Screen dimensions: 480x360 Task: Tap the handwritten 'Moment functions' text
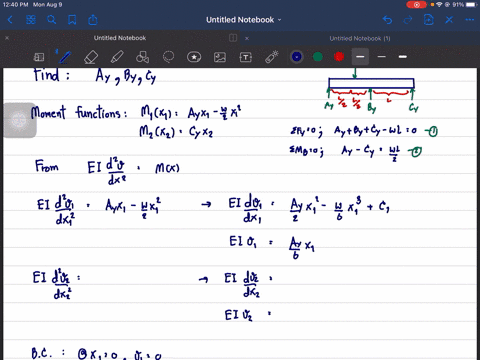[x=78, y=113]
